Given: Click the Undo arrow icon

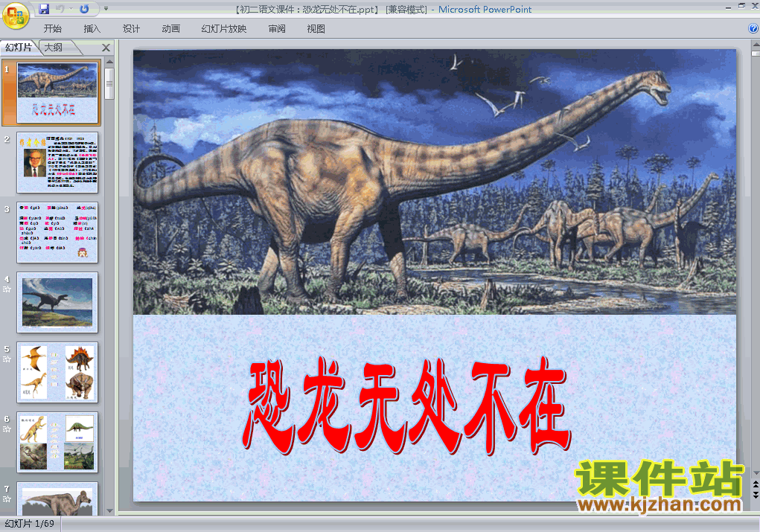Looking at the screenshot, I should [x=60, y=9].
